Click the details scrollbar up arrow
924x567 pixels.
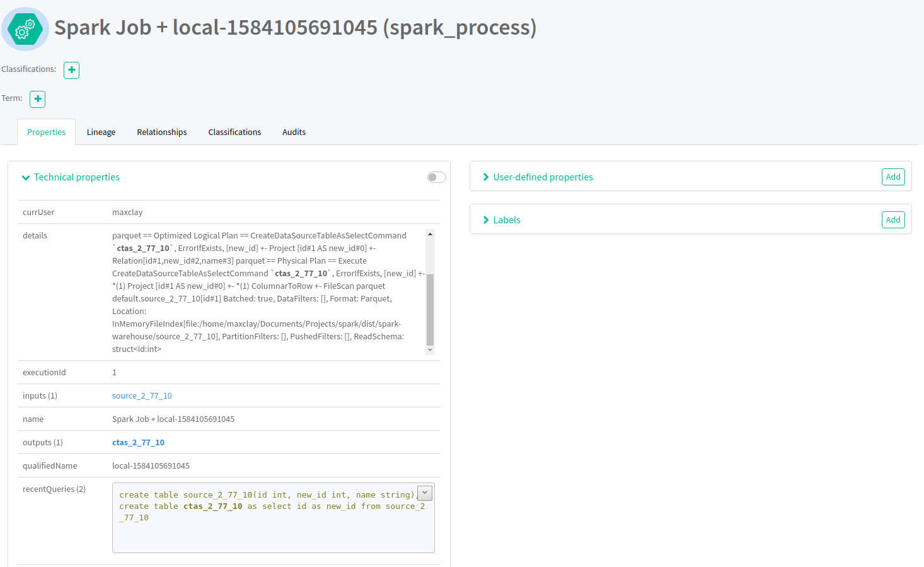coord(430,234)
